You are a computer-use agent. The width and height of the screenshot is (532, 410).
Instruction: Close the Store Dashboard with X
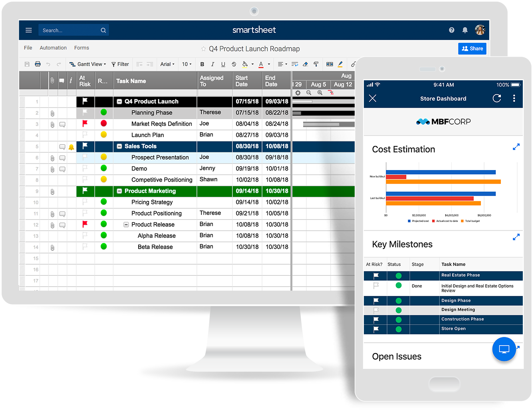(x=373, y=98)
